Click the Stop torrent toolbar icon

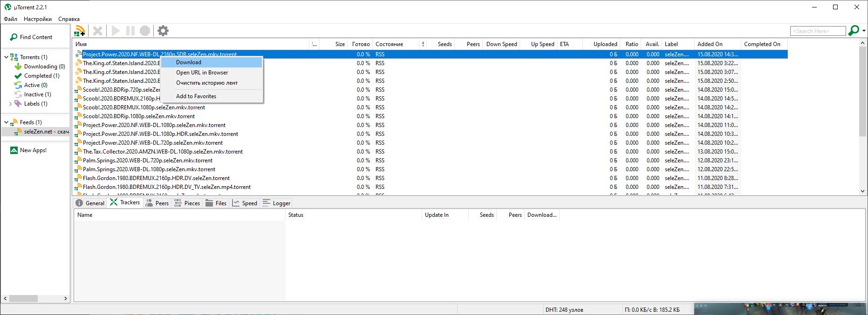click(145, 31)
